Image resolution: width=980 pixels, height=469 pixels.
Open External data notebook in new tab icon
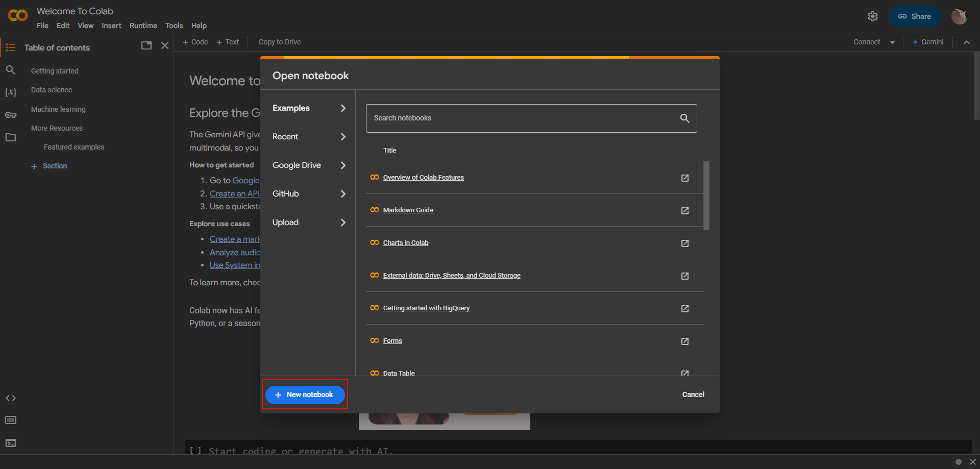pyautogui.click(x=685, y=276)
